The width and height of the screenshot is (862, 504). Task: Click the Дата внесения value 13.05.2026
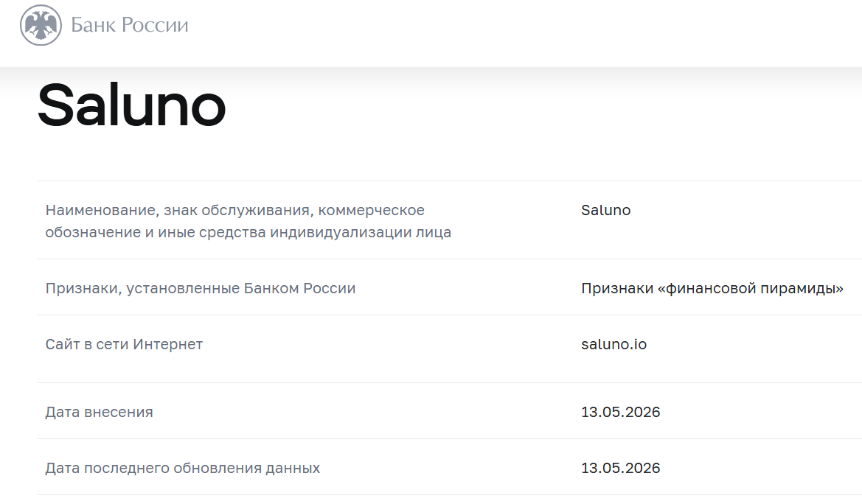pos(621,412)
